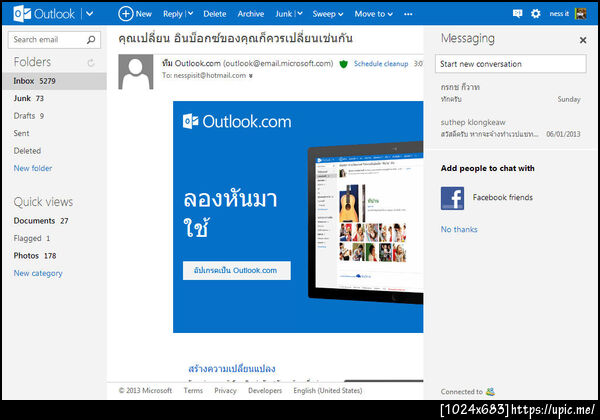Open the Outlook app switcher chevron

[90, 14]
